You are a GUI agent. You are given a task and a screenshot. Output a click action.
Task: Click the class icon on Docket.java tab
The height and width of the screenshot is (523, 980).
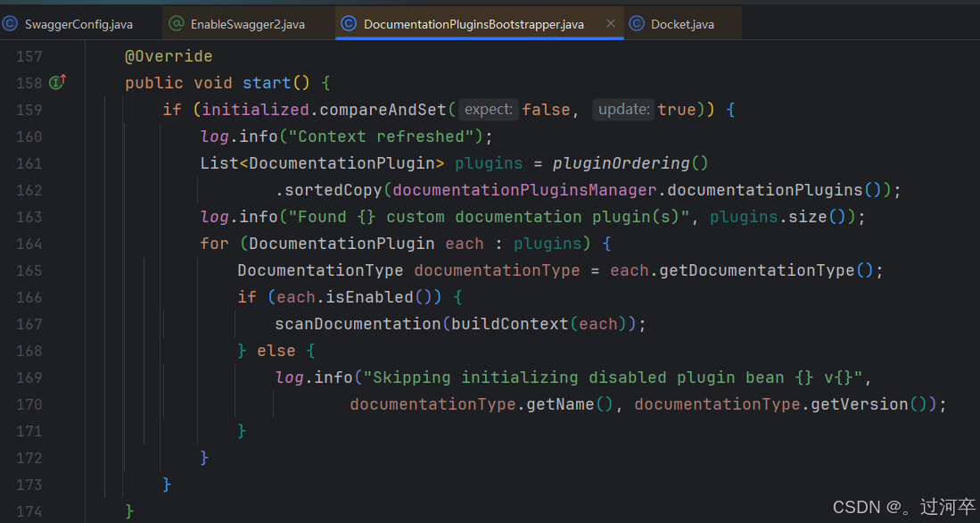coord(636,23)
